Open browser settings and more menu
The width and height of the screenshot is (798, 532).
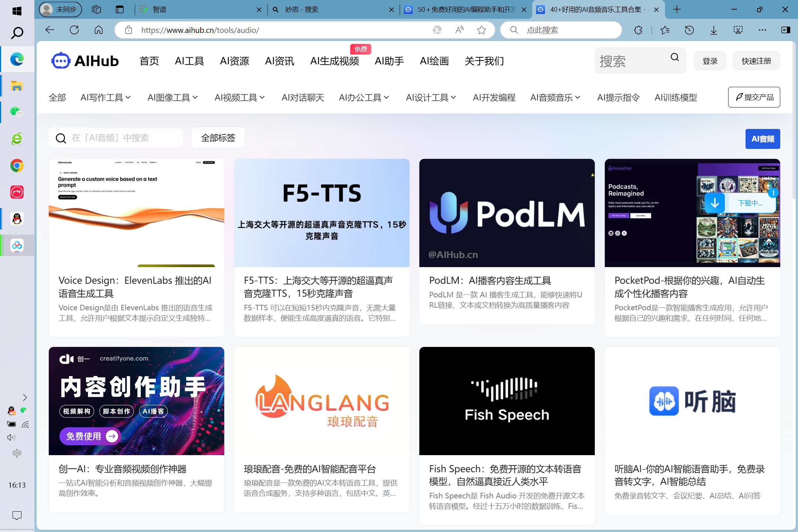[x=762, y=30]
